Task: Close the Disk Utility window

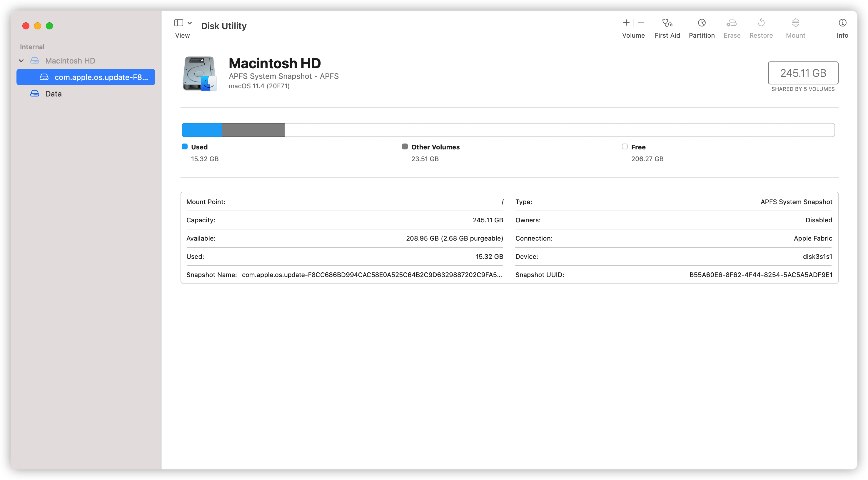Action: (26, 26)
